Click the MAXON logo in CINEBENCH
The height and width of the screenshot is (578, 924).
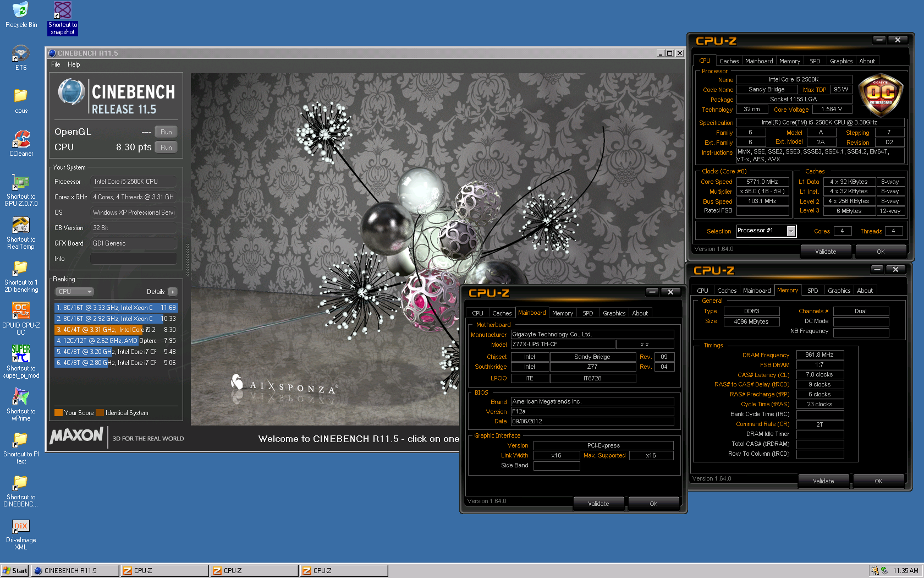click(76, 435)
